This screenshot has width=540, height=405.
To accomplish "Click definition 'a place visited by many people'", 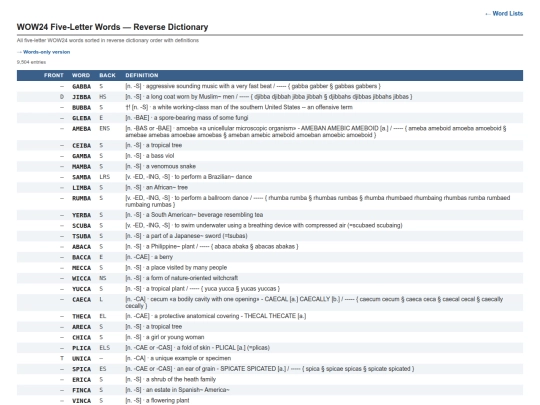I will (x=186, y=268).
